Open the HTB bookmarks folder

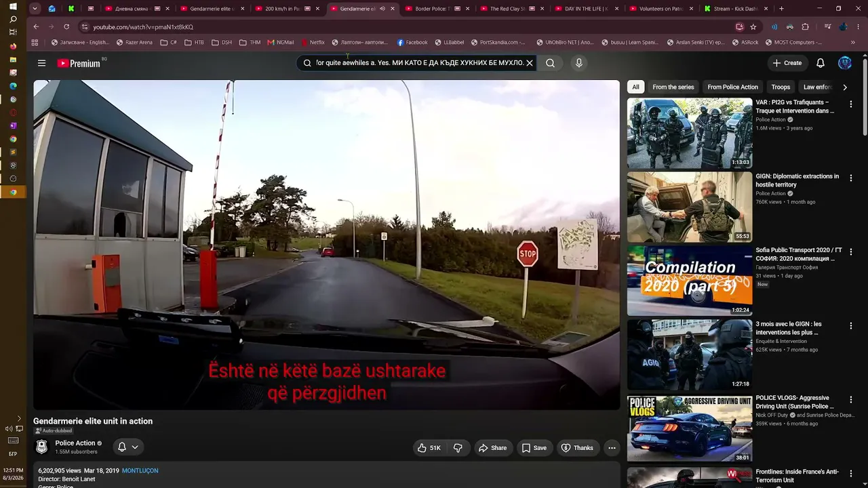[x=194, y=42]
